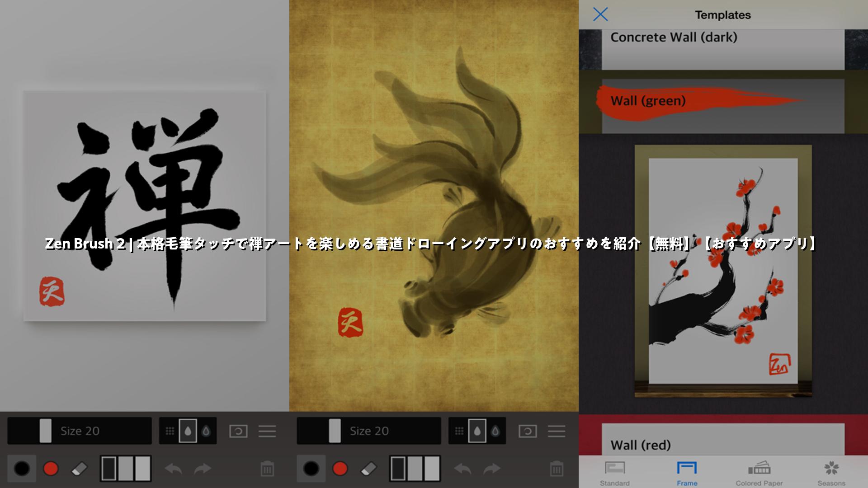Choose red ink color in middle screen

click(340, 469)
